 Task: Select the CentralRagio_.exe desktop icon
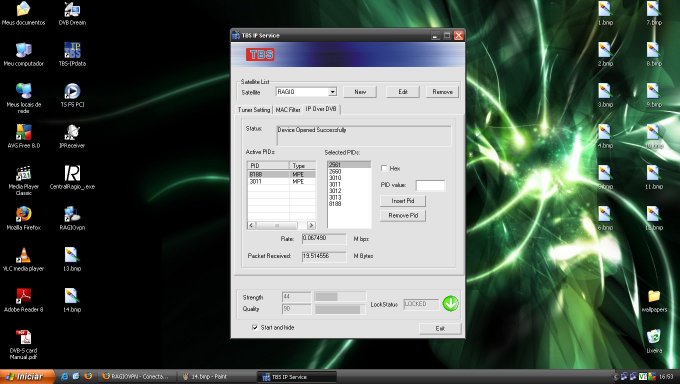click(72, 177)
